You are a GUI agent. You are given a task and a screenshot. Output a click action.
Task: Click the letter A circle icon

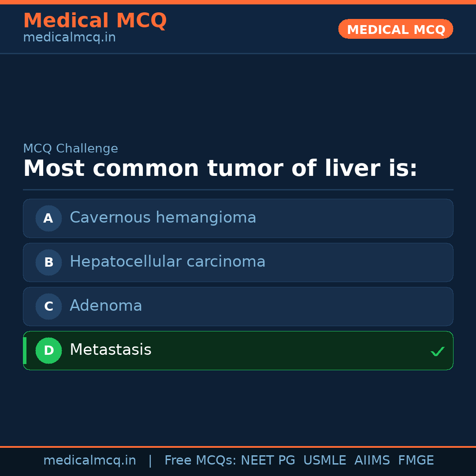[48, 218]
